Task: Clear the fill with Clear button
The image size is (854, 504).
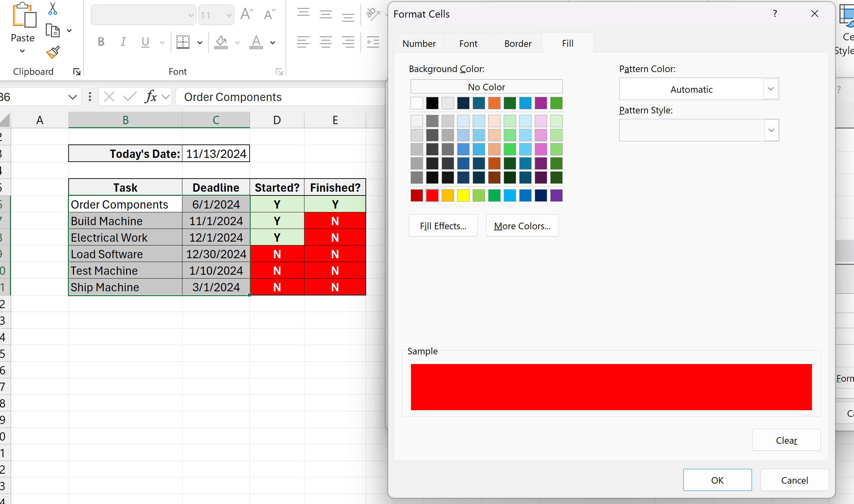Action: pyautogui.click(x=786, y=440)
